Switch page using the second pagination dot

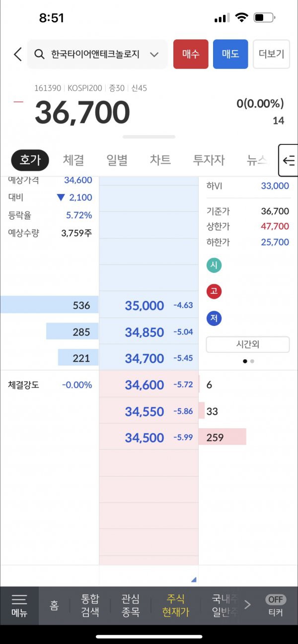pyautogui.click(x=252, y=361)
